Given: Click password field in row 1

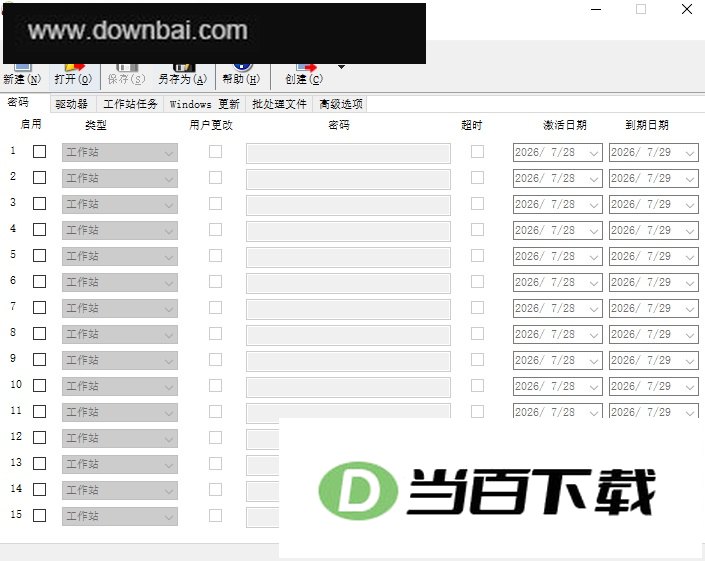Looking at the screenshot, I should pyautogui.click(x=348, y=153).
